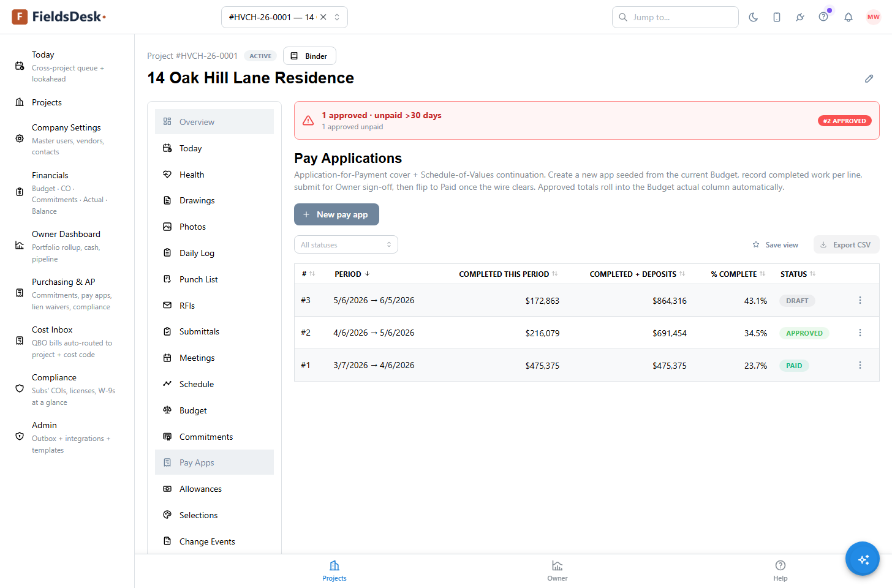
Task: Click the #2 APPROVED alert badge
Action: tap(845, 121)
